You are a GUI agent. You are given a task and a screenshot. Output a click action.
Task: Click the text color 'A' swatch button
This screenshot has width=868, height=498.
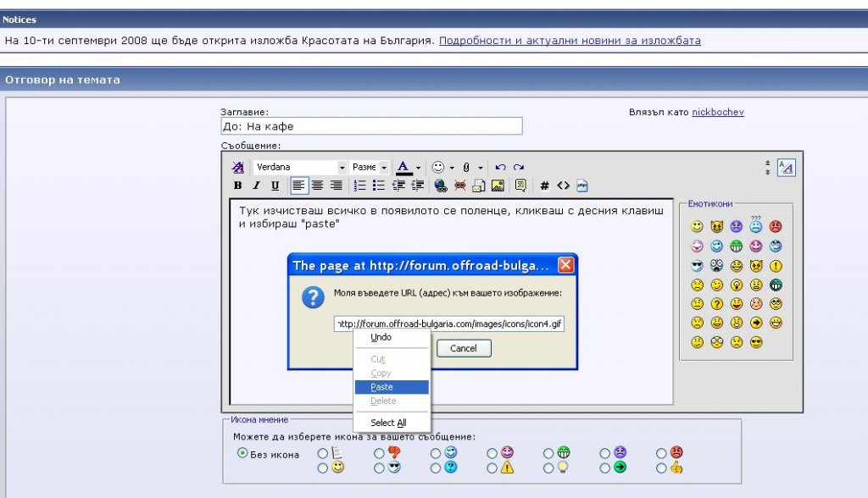coord(403,167)
